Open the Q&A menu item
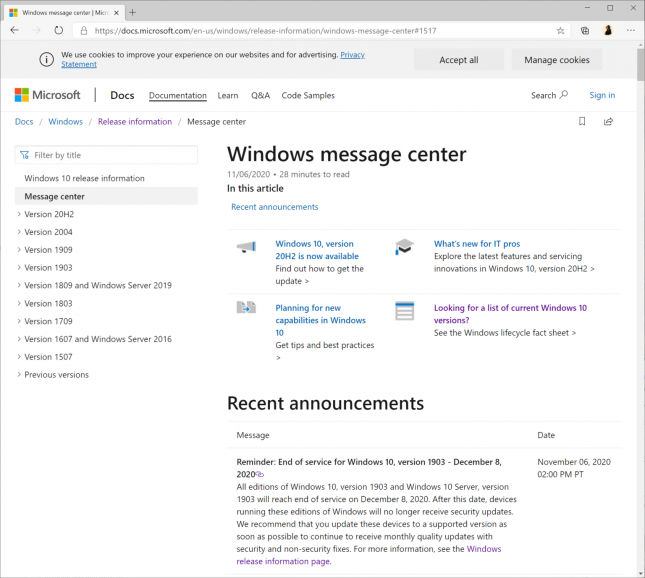645x578 pixels. pyautogui.click(x=260, y=95)
